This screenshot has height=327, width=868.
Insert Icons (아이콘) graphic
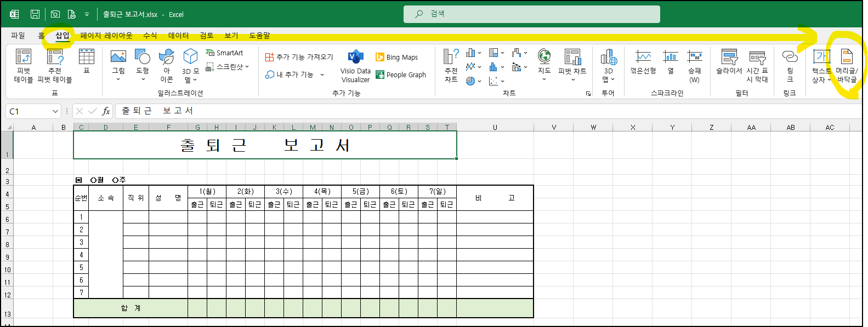pyautogui.click(x=167, y=66)
